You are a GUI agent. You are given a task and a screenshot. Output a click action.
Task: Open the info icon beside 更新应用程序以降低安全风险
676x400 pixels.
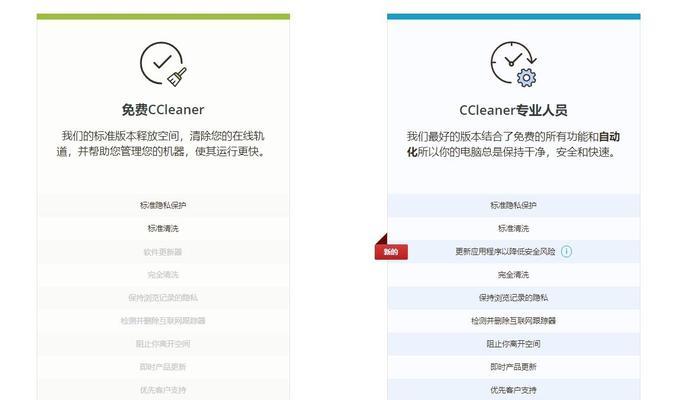click(566, 251)
